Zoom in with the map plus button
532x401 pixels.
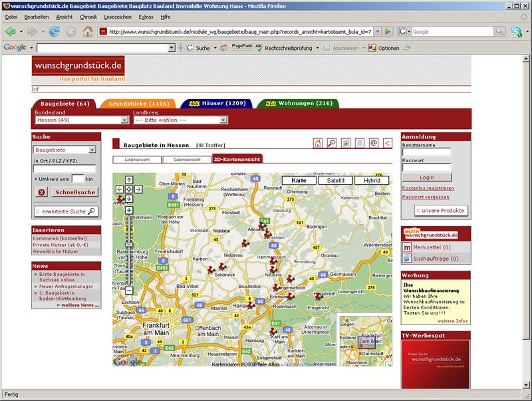129,210
